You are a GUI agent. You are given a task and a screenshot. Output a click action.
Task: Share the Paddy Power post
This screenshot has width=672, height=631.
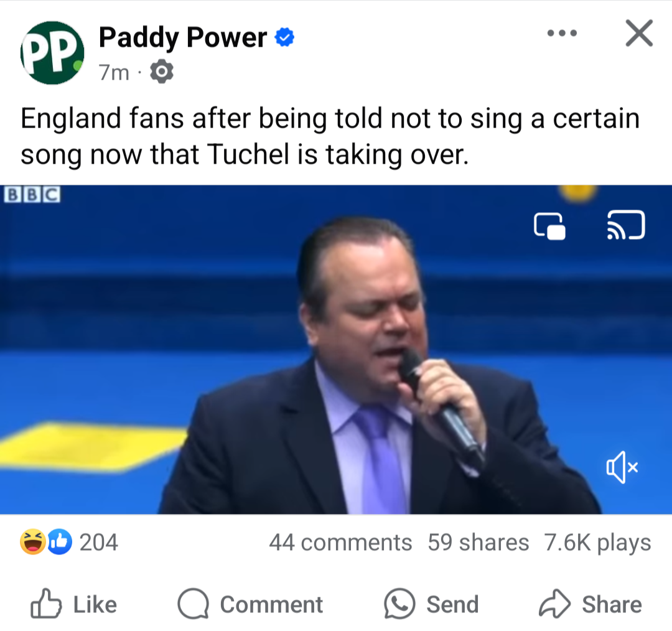pos(590,604)
